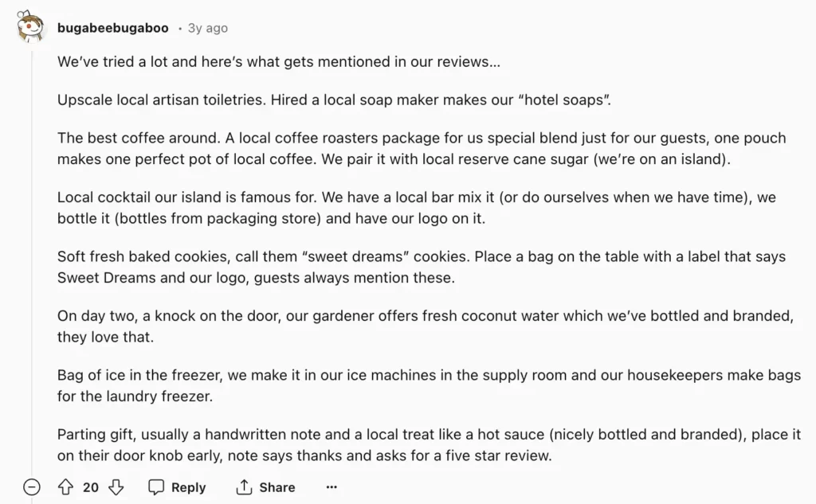This screenshot has height=504, width=816.
Task: Click the speech bubble reply icon
Action: (157, 486)
